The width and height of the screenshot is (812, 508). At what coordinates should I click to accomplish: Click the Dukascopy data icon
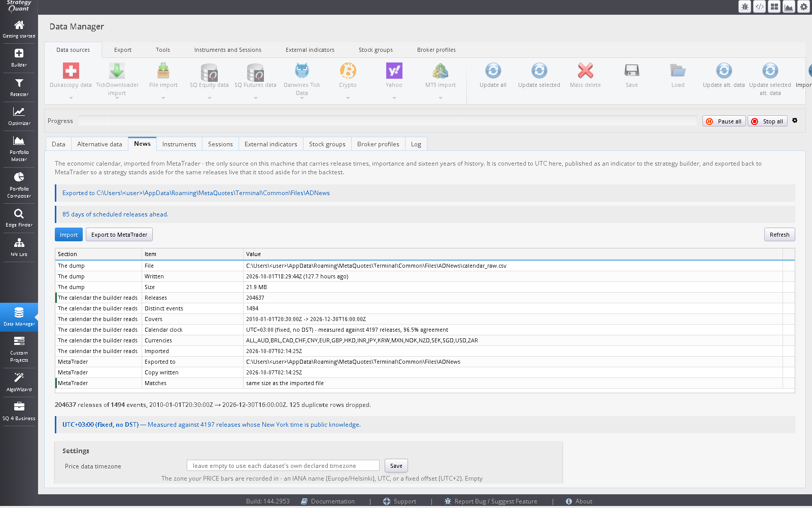point(71,71)
